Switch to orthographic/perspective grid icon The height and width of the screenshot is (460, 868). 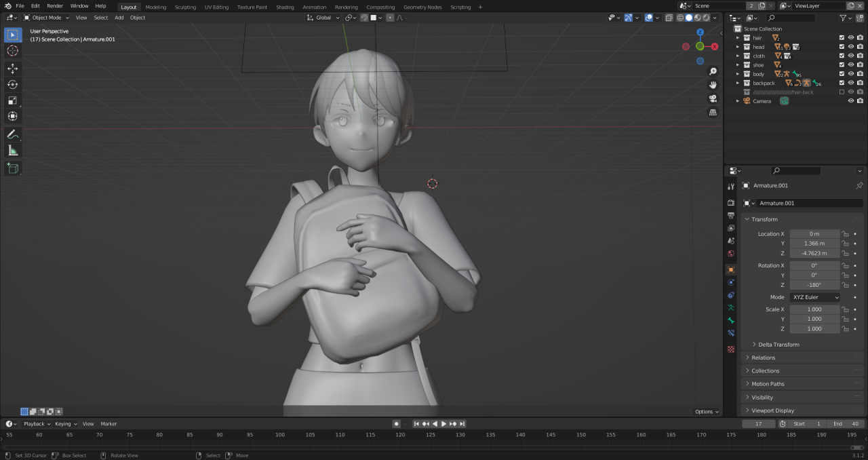(x=713, y=113)
